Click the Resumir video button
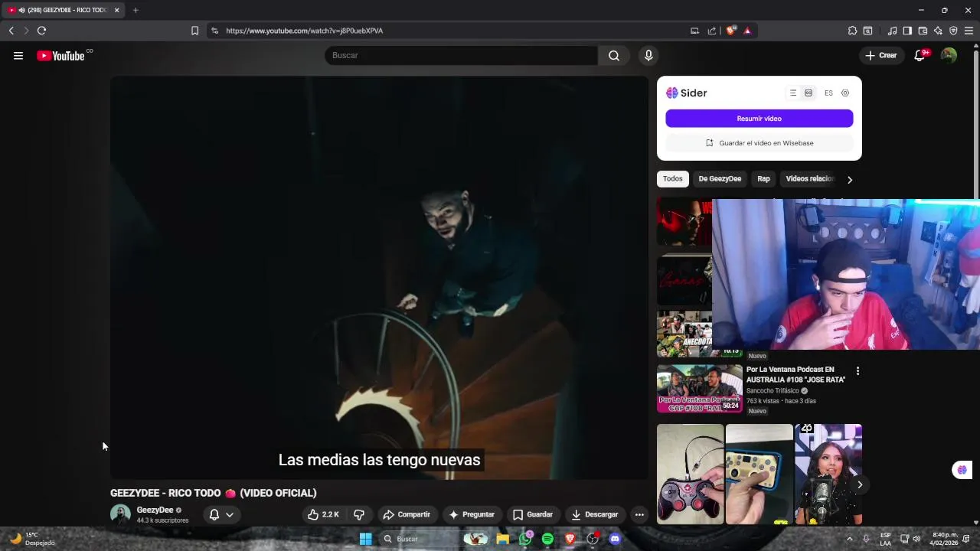Viewport: 980px width, 551px height. (759, 119)
